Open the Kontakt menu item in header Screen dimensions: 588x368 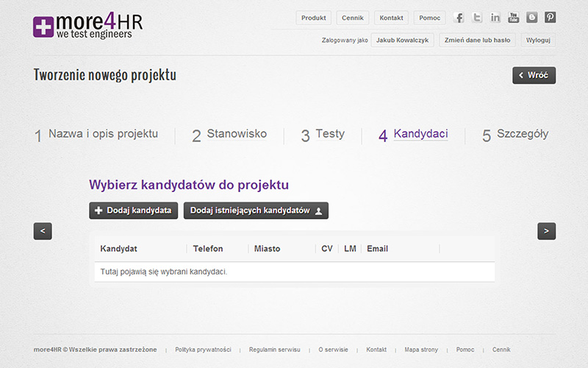pyautogui.click(x=391, y=18)
